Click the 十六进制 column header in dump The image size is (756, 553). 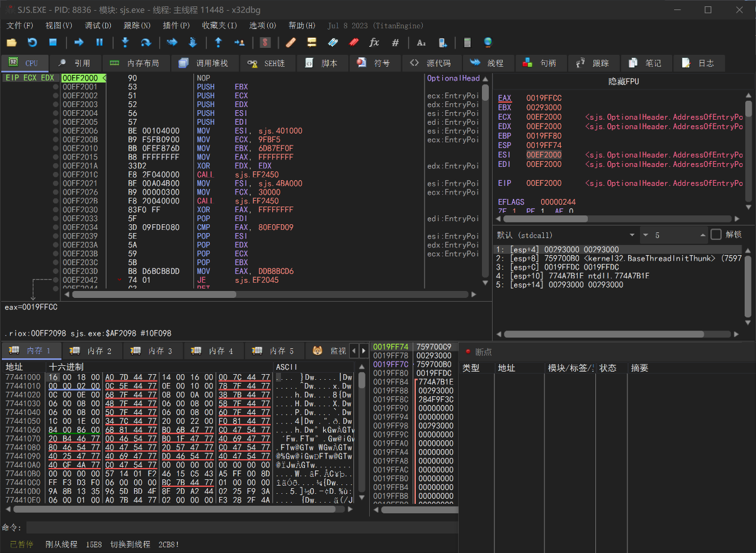66,367
